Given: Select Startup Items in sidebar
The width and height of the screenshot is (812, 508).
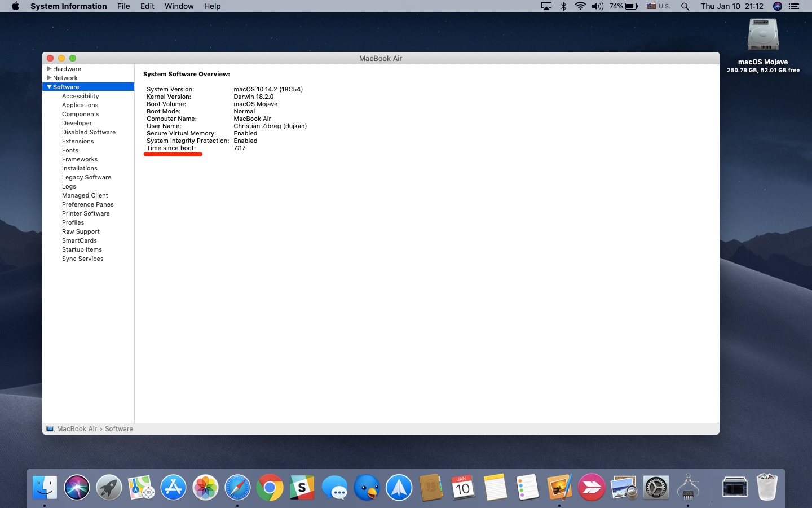Looking at the screenshot, I should click(x=82, y=249).
